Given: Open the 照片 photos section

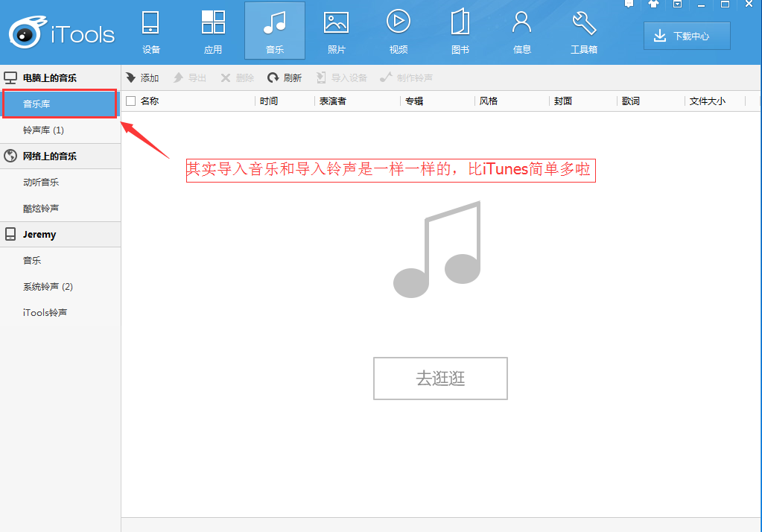Looking at the screenshot, I should click(x=336, y=31).
